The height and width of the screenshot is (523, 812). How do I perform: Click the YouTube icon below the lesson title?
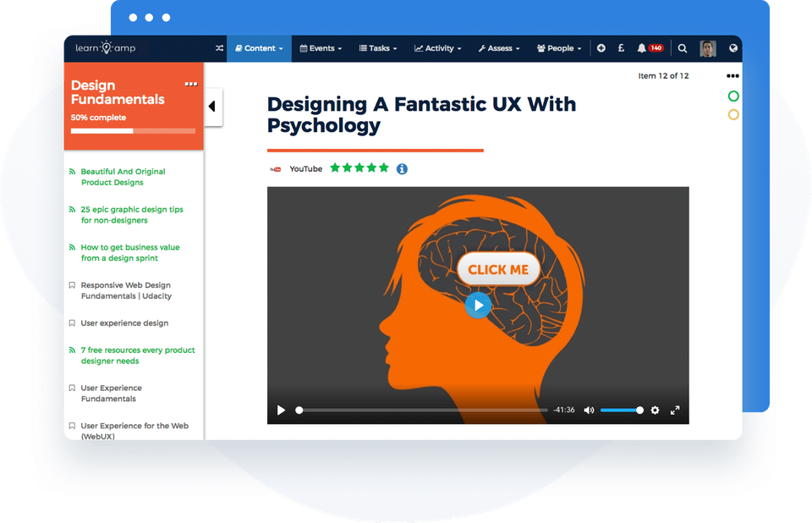coord(277,168)
